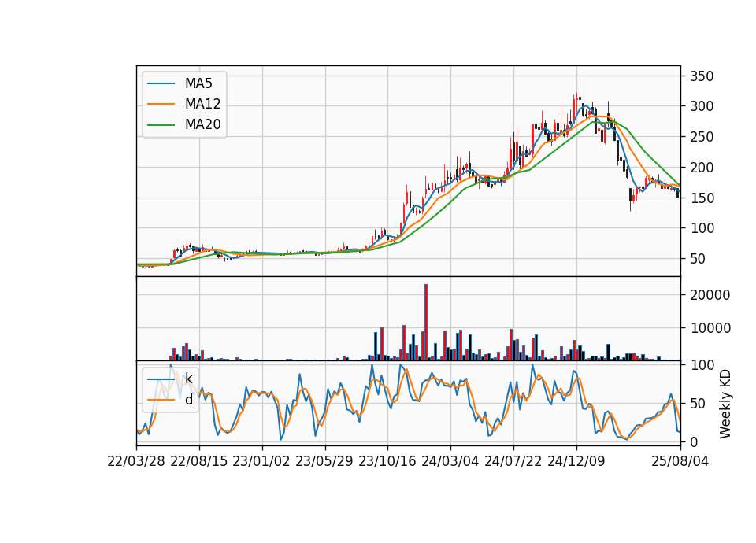The image size is (756, 543).
Task: Click the 24/12/09 date tick label
Action: click(576, 461)
